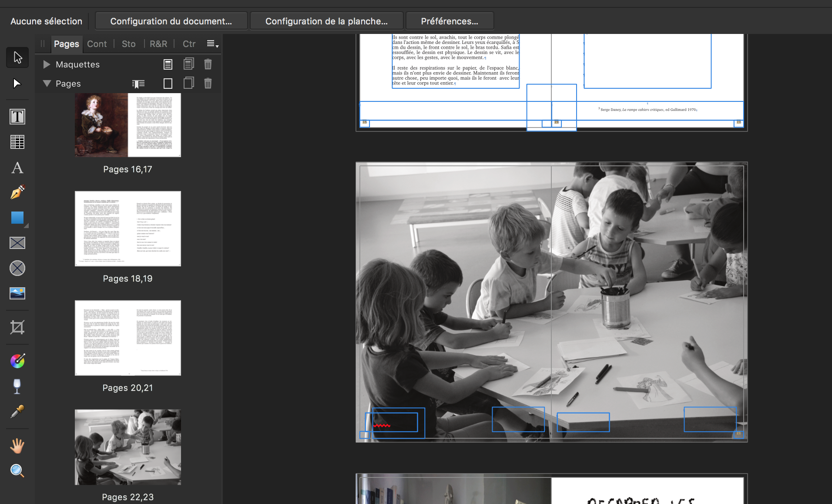This screenshot has width=832, height=504.
Task: Click the "Aucune sélection" status label
Action: (x=46, y=21)
